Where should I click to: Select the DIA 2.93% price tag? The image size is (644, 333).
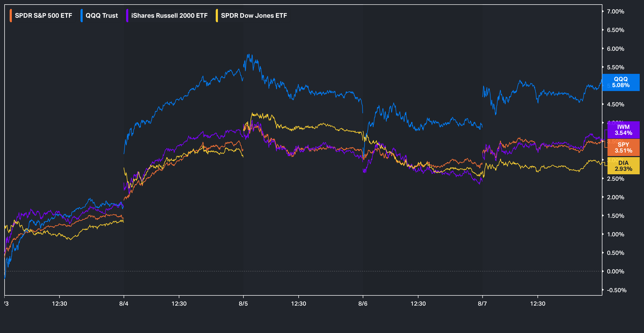coord(623,166)
